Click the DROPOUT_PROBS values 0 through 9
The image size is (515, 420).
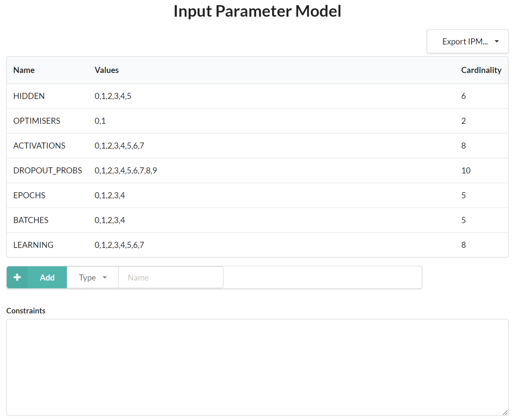[126, 171]
